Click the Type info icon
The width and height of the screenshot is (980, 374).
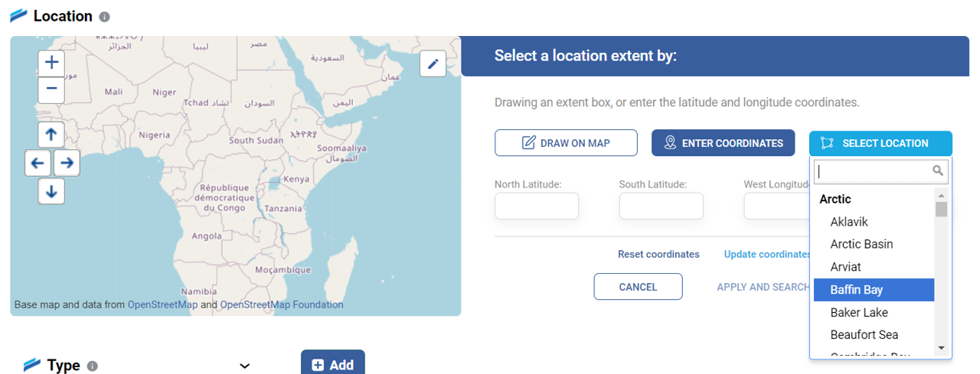click(x=93, y=366)
